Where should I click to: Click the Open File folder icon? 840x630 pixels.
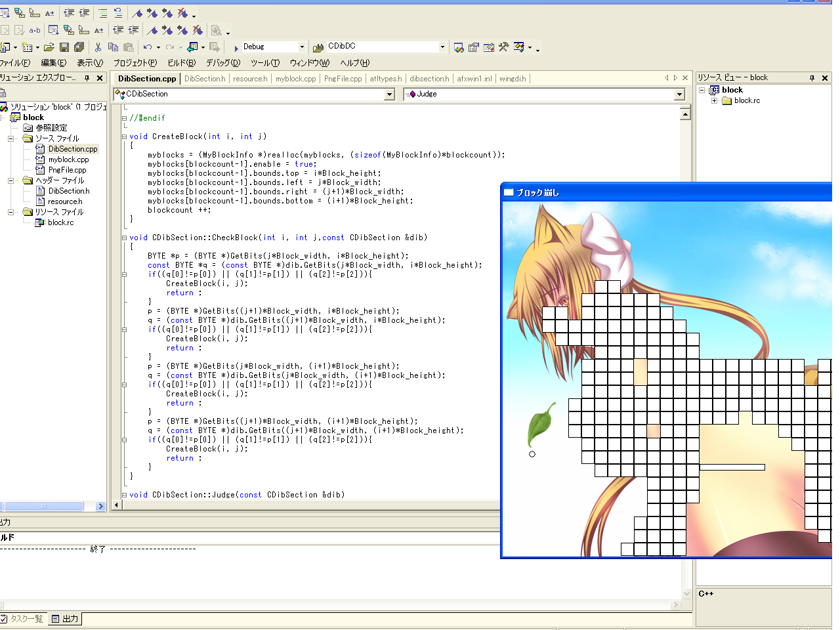click(49, 47)
